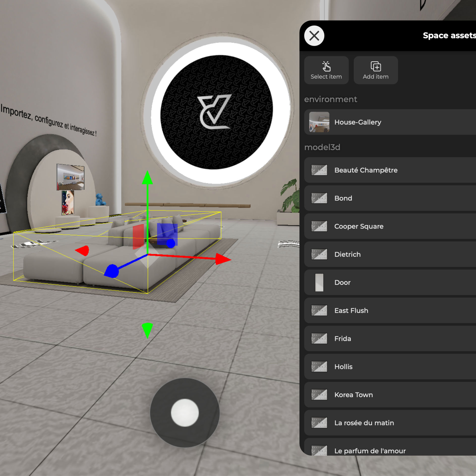Select the Dietrich model entry

347,254
